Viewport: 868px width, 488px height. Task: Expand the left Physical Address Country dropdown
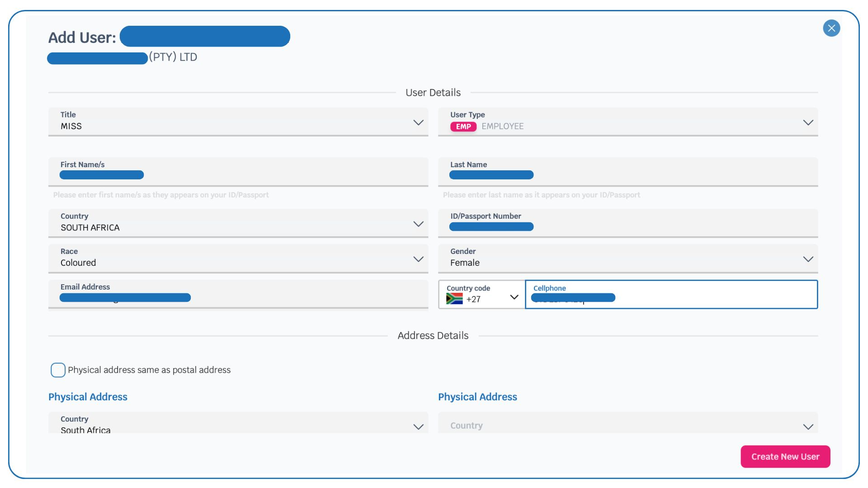[x=418, y=427]
